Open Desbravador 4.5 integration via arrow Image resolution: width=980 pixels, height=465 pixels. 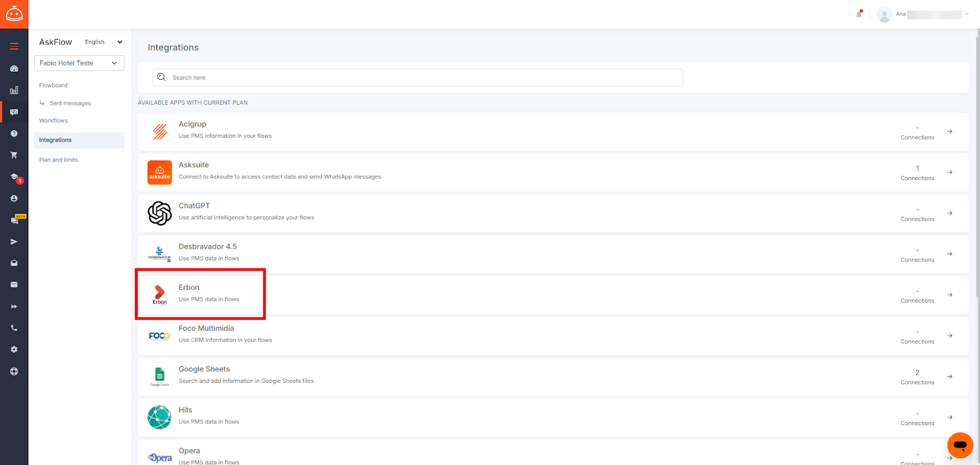950,254
